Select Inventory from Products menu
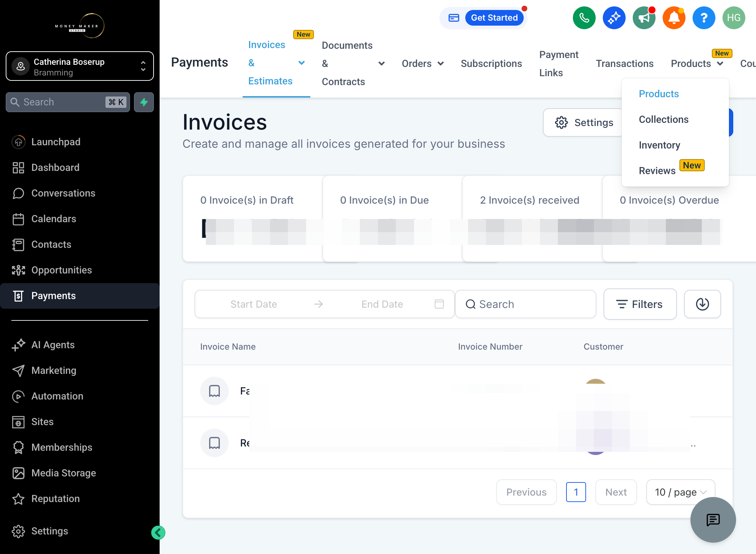This screenshot has width=756, height=554. 659,145
